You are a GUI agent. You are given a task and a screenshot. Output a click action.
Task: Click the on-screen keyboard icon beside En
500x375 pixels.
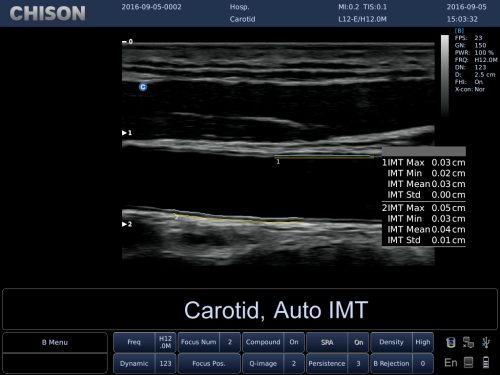pos(468,362)
